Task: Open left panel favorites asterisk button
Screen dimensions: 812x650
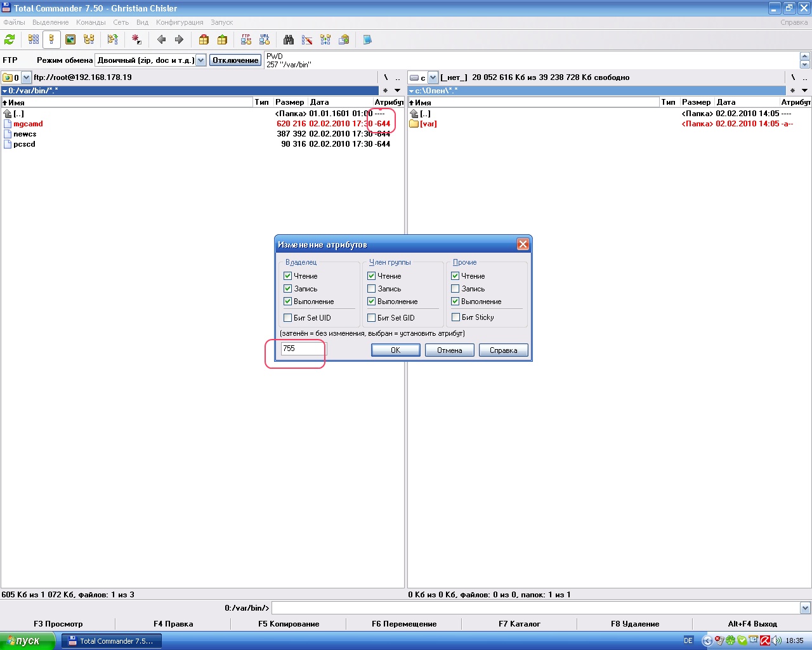Action: tap(385, 91)
